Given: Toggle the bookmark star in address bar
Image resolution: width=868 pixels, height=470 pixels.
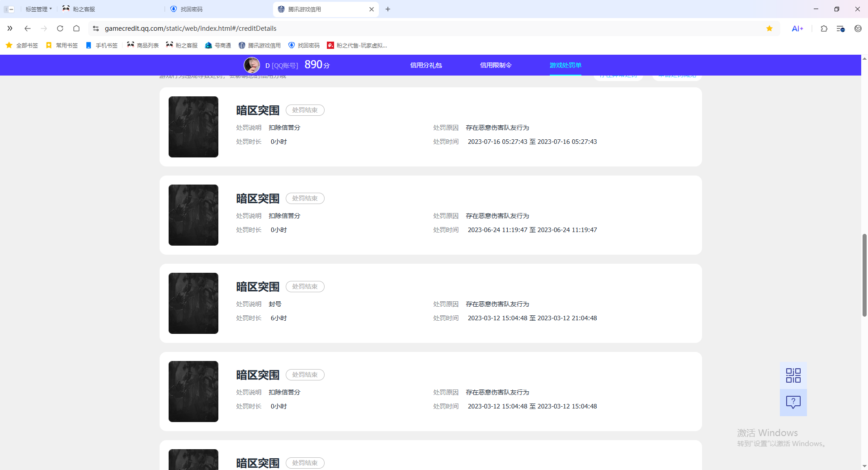Looking at the screenshot, I should click(x=769, y=28).
